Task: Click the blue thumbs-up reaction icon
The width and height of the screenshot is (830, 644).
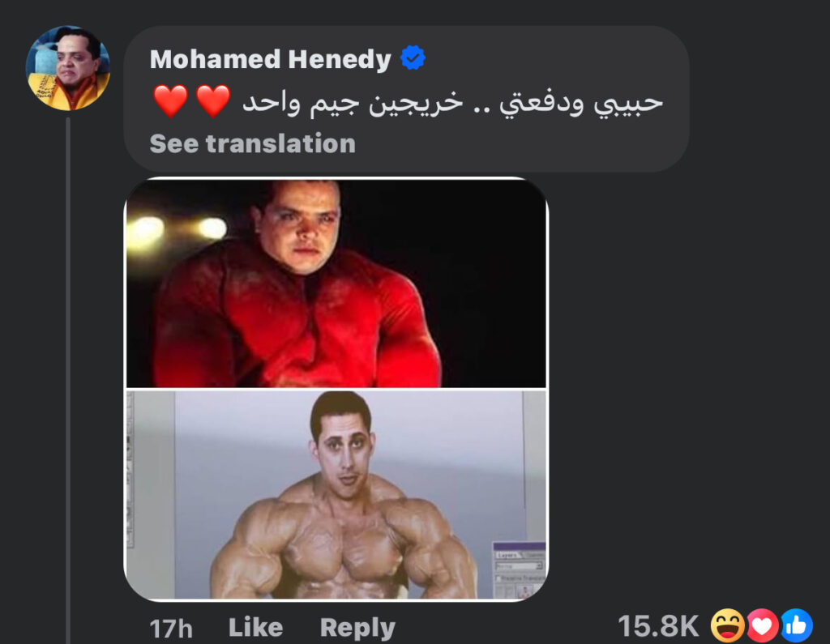Action: [x=796, y=625]
